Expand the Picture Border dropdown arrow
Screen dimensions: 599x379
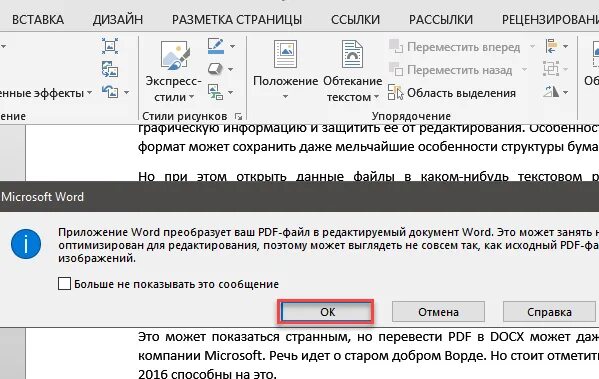[232, 46]
